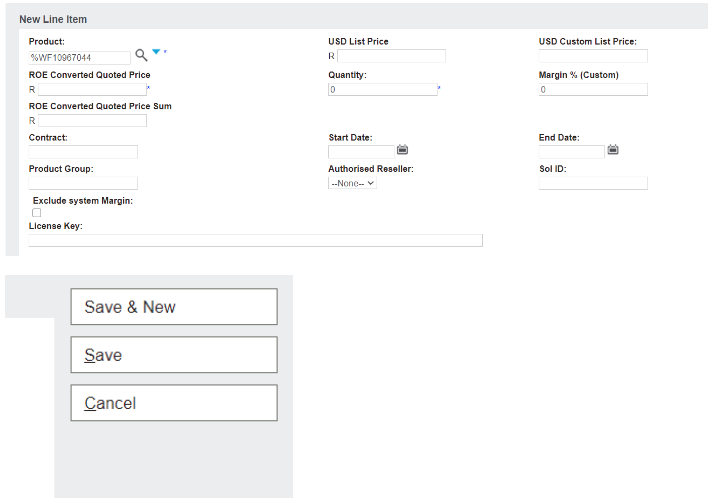Open the Start Date calendar picker icon

[402, 150]
